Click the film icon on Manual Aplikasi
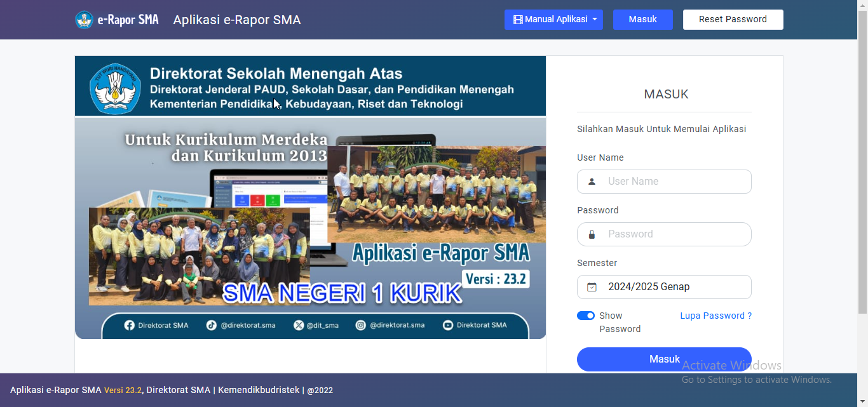The height and width of the screenshot is (407, 868). coord(518,20)
